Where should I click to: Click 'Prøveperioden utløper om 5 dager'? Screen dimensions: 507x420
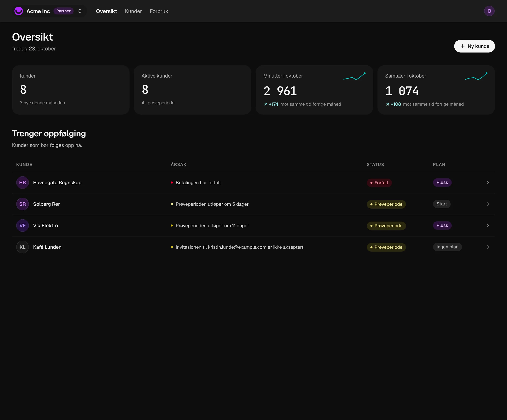click(x=212, y=204)
